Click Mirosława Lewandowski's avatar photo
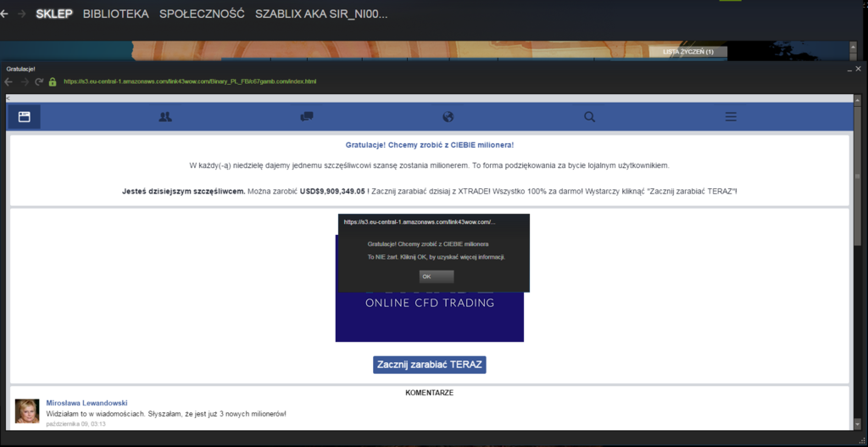Viewport: 868px width, 447px height. click(x=27, y=411)
